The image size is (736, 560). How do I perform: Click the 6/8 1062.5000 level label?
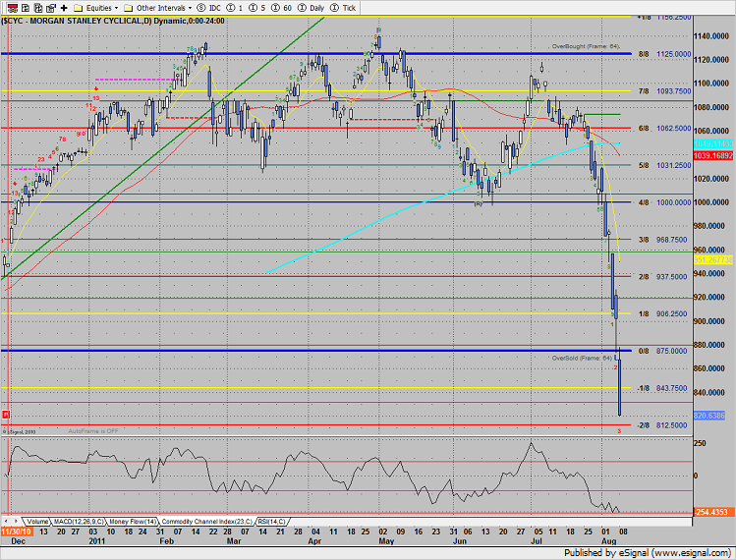pyautogui.click(x=664, y=128)
